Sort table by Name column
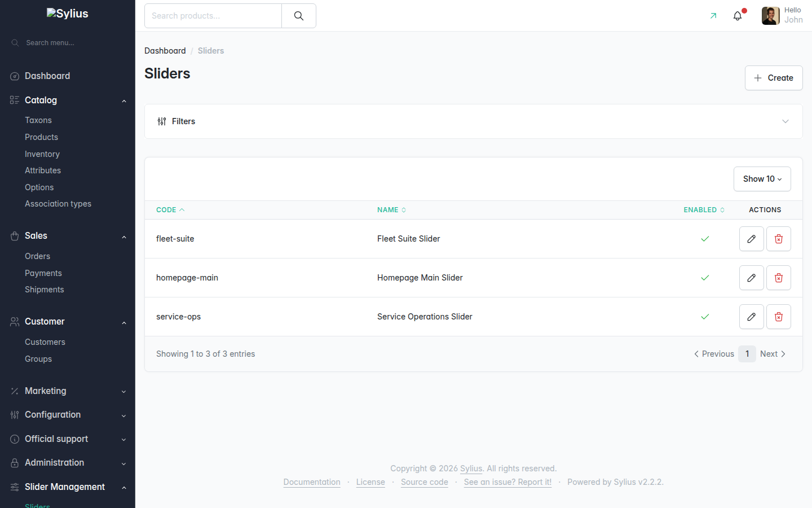The width and height of the screenshot is (812, 508). 392,210
